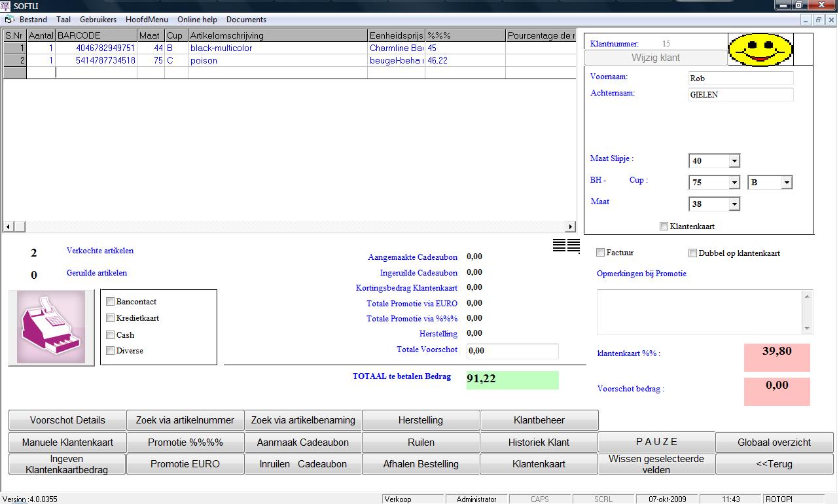Open Klantbeheer via its button
The width and height of the screenshot is (839, 504).
pyautogui.click(x=539, y=420)
